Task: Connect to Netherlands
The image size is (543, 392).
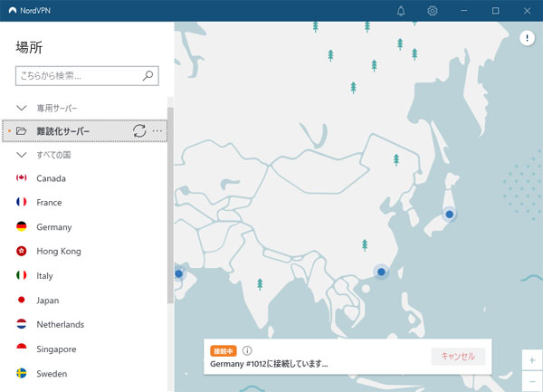Action: (x=61, y=324)
